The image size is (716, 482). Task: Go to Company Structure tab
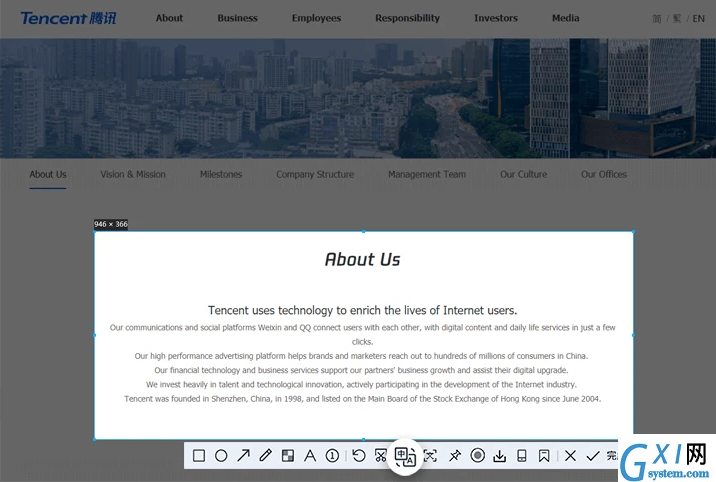coord(315,174)
